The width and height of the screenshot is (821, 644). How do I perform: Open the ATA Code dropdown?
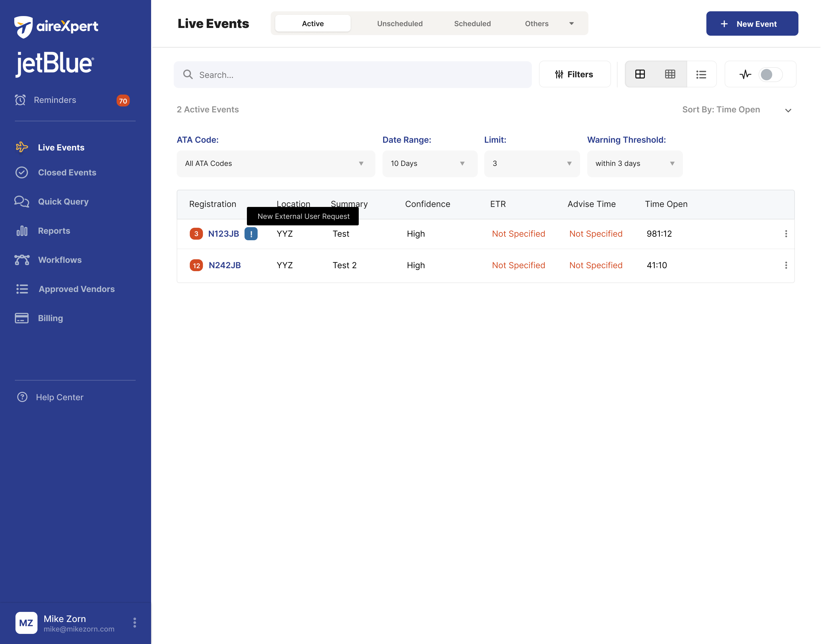(x=276, y=164)
